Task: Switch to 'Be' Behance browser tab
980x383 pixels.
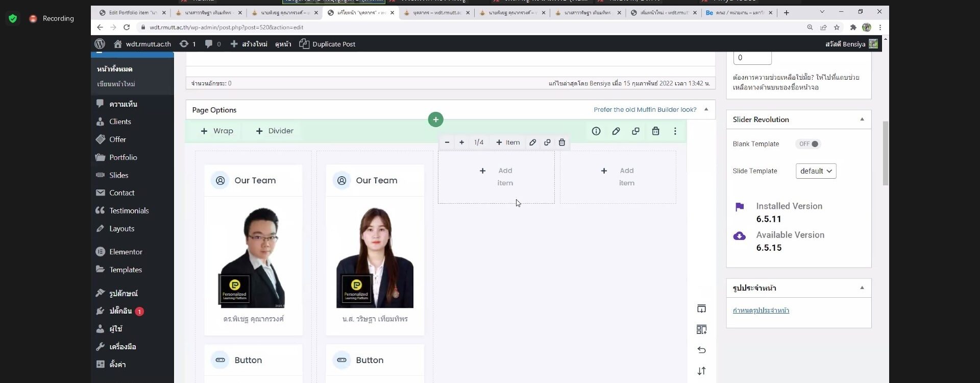Action: (739, 13)
